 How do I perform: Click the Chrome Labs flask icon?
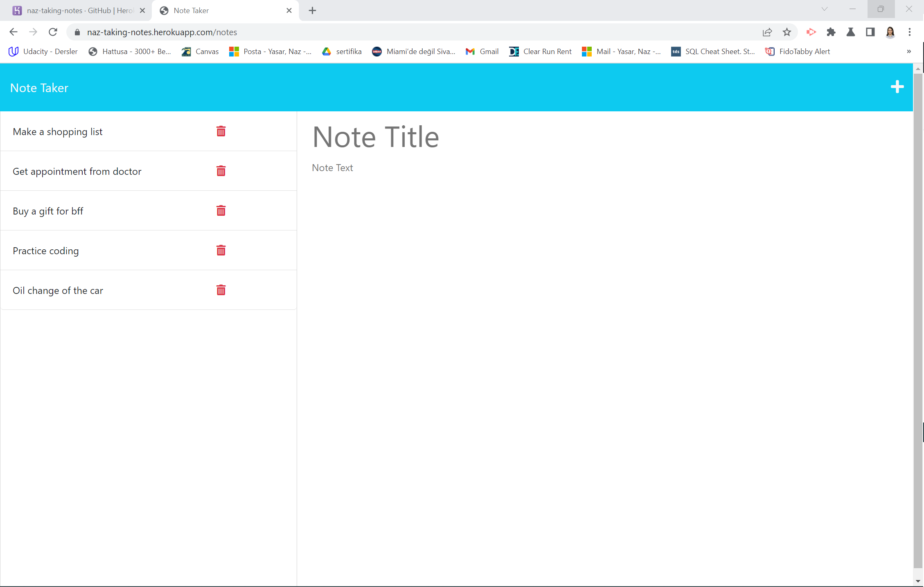[x=850, y=32]
